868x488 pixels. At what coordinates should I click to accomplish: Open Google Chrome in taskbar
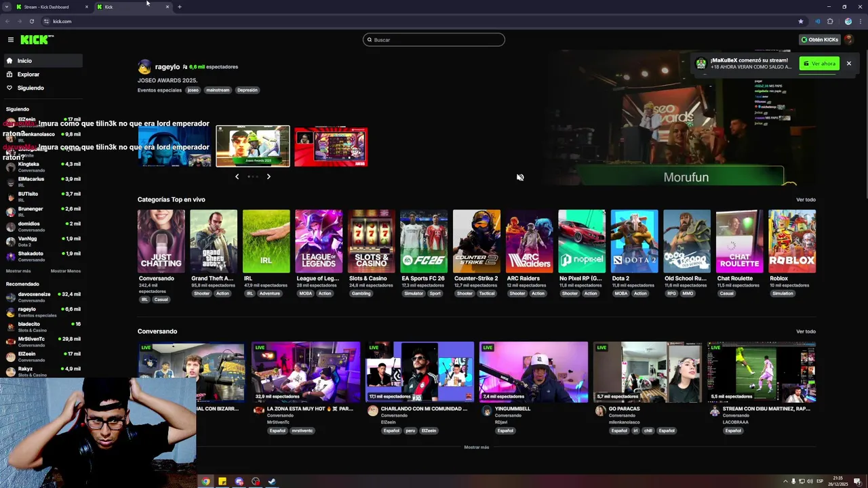[205, 482]
